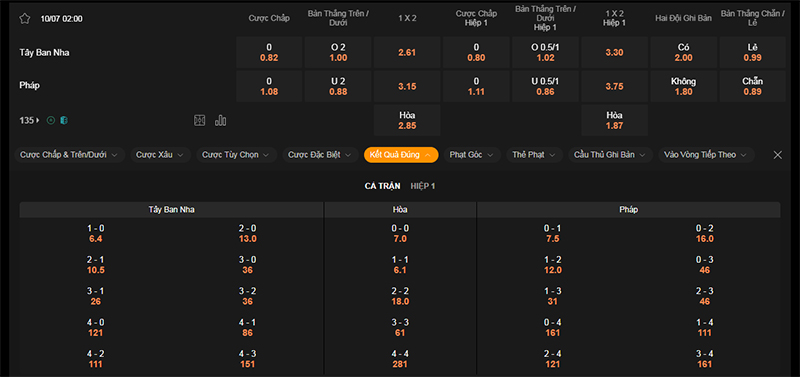
Task: Pick Tây Ban Nha 1X2 odds 2.61
Action: pos(407,53)
